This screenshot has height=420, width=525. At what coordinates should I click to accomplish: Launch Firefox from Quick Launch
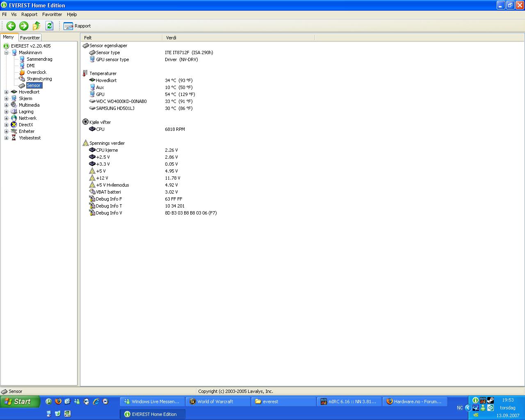click(58, 402)
